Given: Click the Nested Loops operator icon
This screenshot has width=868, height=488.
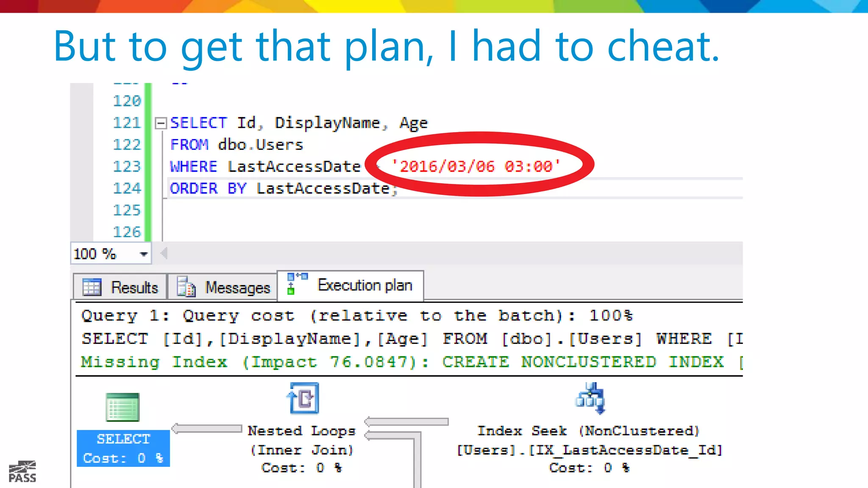Looking at the screenshot, I should point(303,399).
